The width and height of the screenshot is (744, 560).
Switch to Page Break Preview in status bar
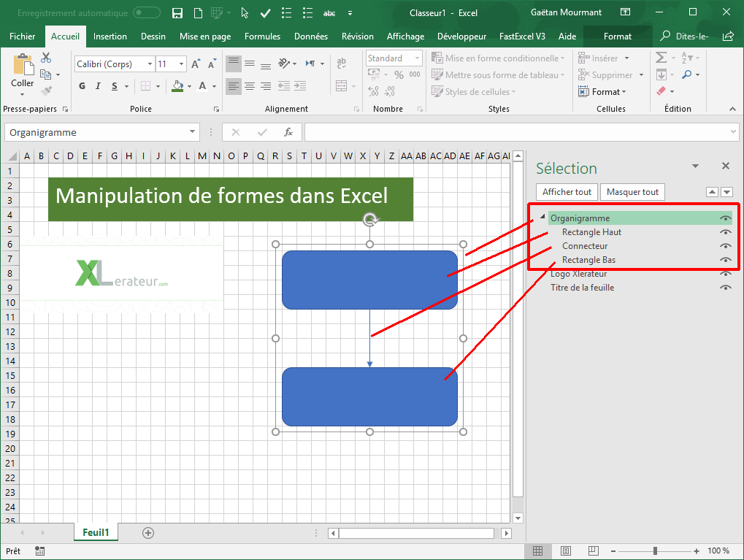tap(593, 551)
